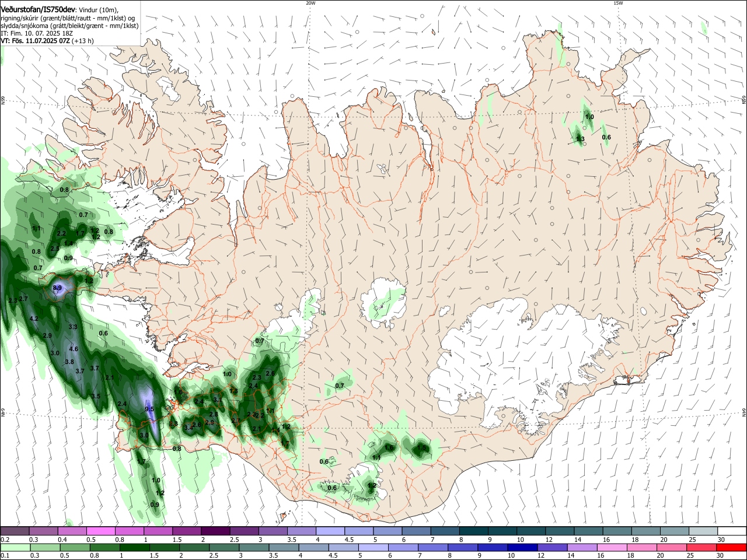Click the 20W longitude label

tap(310, 3)
